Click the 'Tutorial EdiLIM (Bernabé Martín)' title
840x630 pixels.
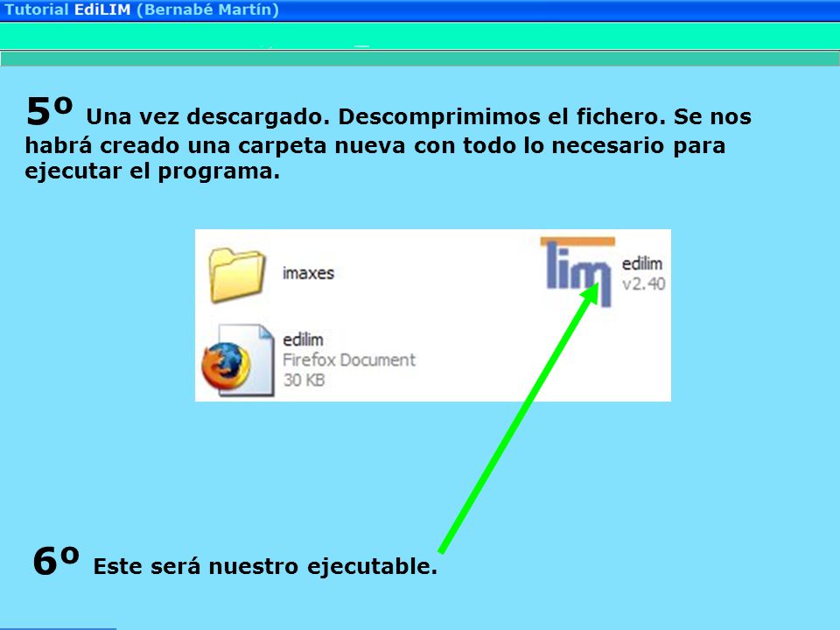(x=142, y=10)
